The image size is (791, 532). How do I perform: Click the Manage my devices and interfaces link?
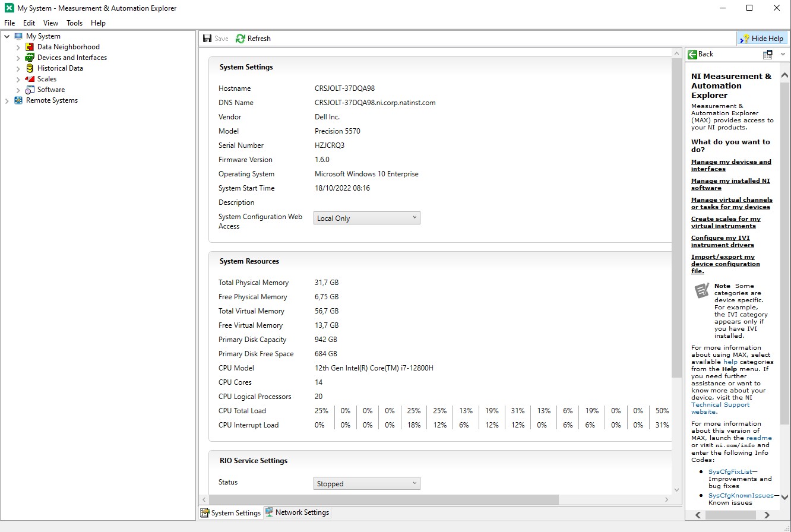[731, 165]
